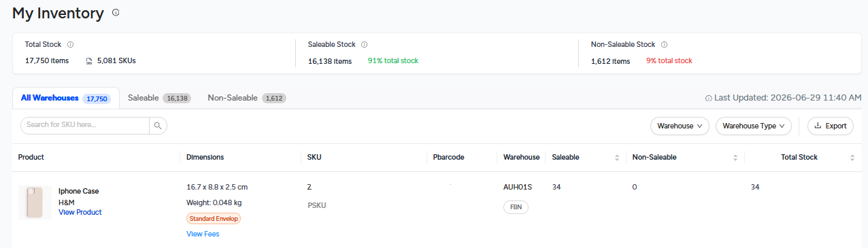
Task: Click the magnifier search icon button
Action: click(x=158, y=126)
